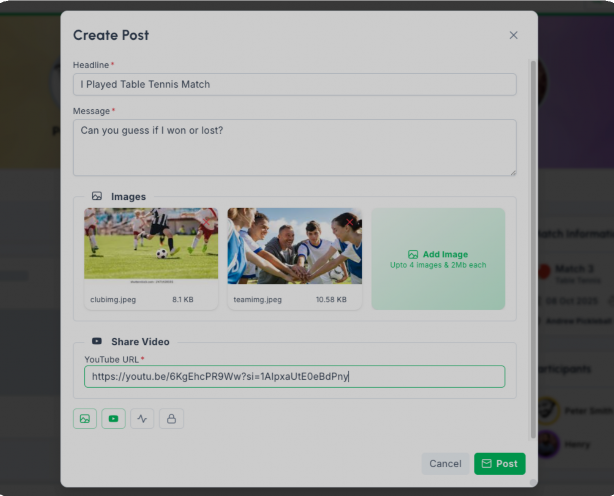The height and width of the screenshot is (496, 614).
Task: Open the clubimg.jpeg soccer thumbnail
Action: pos(151,243)
